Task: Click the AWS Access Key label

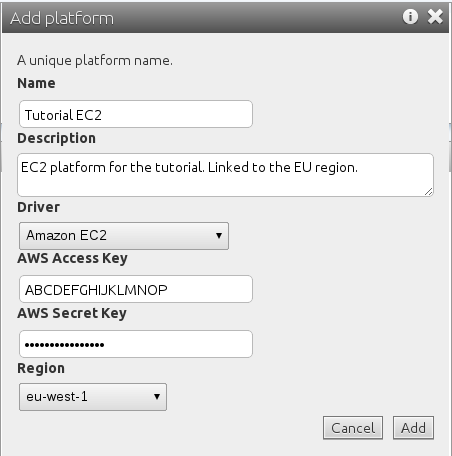Action: coord(72,259)
